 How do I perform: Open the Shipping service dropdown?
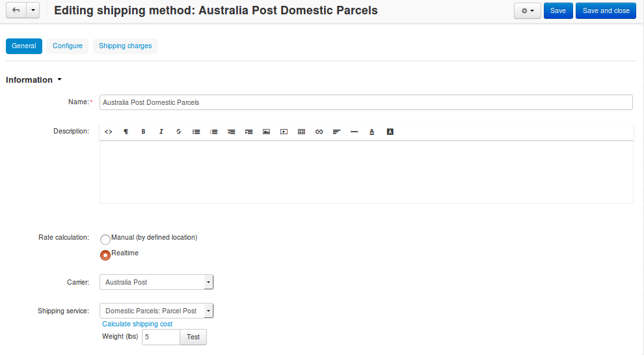click(x=157, y=311)
